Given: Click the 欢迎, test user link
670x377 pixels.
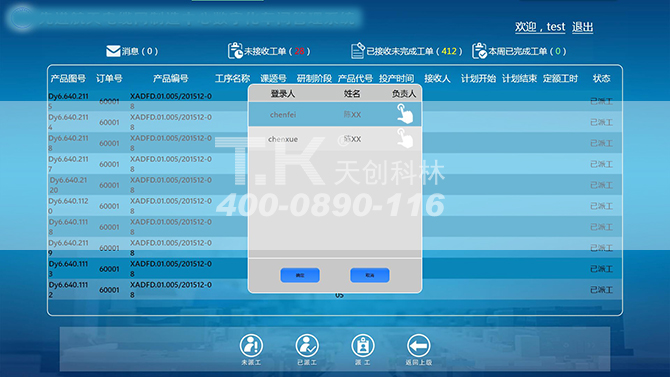Looking at the screenshot, I should tap(540, 27).
